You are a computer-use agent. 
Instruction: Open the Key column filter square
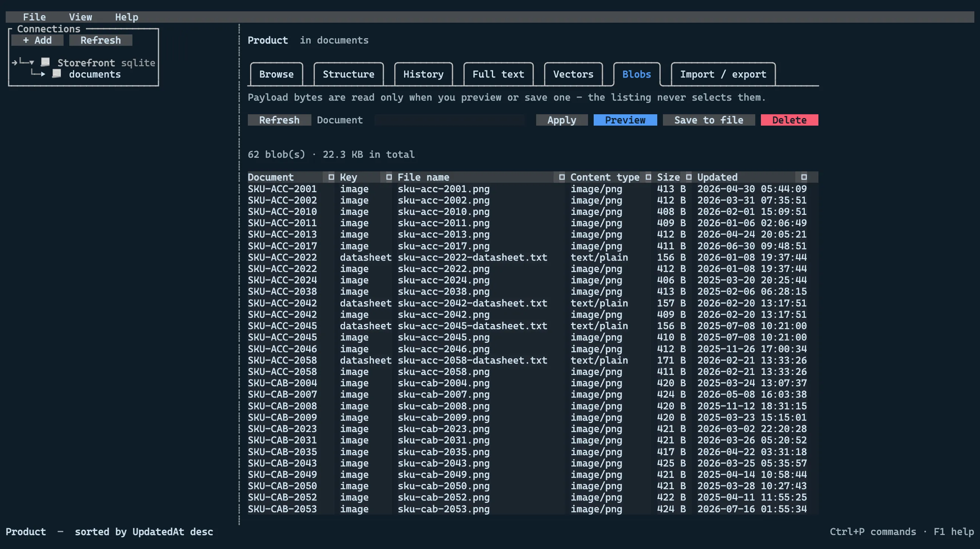(389, 177)
